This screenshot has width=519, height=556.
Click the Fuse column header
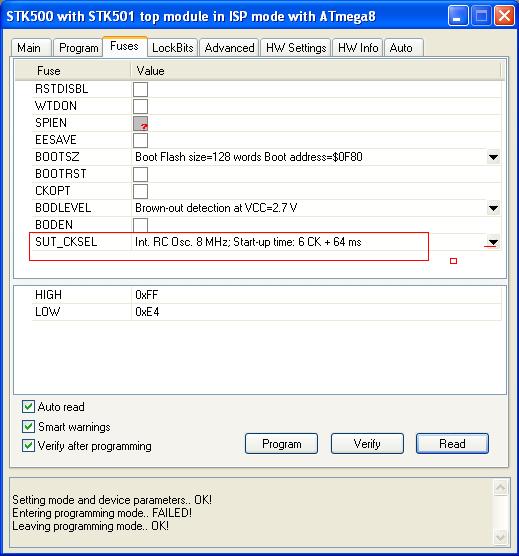pos(73,71)
